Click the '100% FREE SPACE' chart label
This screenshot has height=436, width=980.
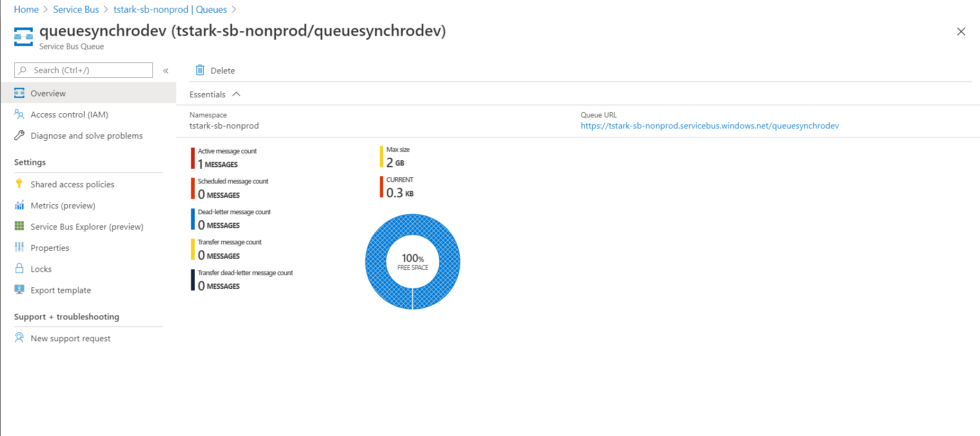tap(413, 261)
